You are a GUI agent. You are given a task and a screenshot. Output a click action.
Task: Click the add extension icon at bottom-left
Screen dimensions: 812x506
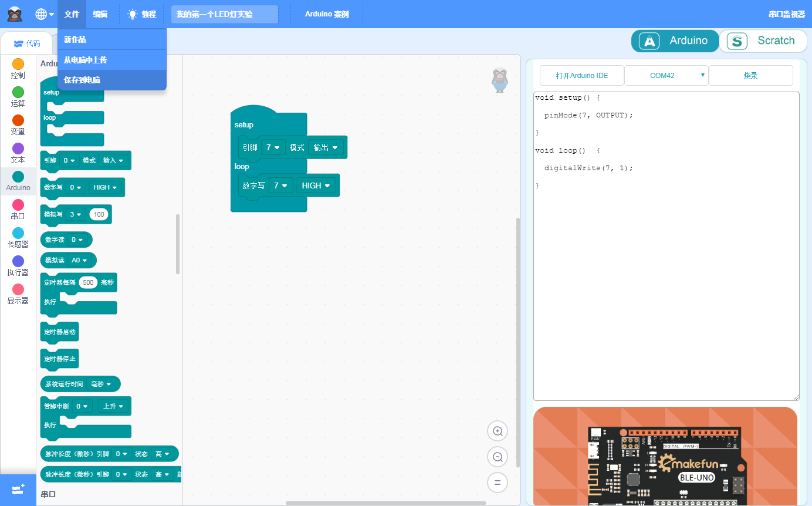(x=18, y=490)
